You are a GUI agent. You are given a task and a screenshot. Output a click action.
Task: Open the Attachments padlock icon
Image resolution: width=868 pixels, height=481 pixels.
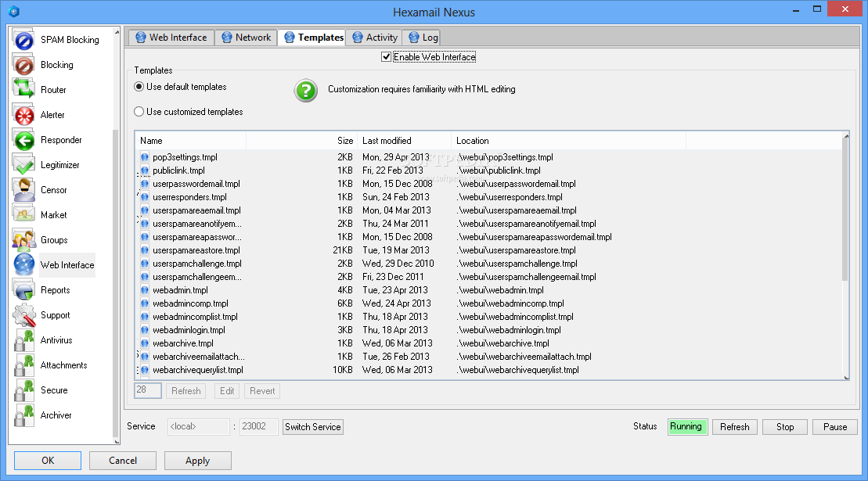(23, 365)
